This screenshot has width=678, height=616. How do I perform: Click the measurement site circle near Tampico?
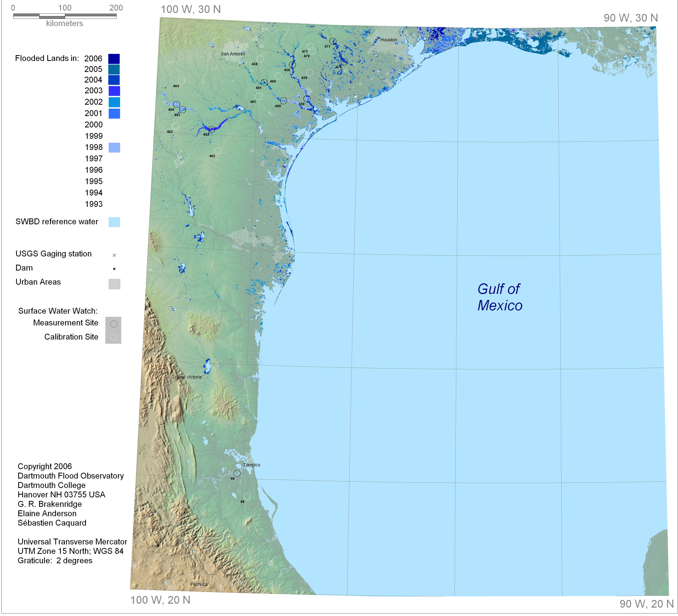237,473
